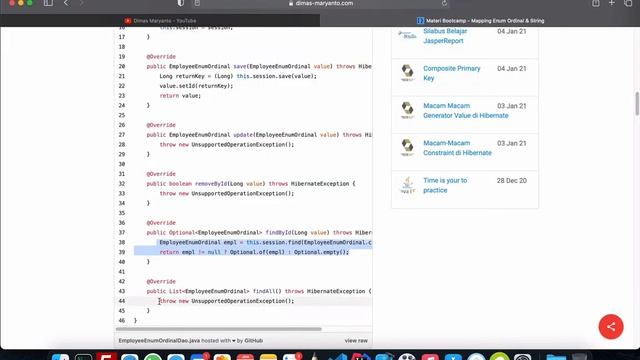Click the Generator Value post thumbnail
Viewport: 640px width, 360px height.
click(407, 110)
